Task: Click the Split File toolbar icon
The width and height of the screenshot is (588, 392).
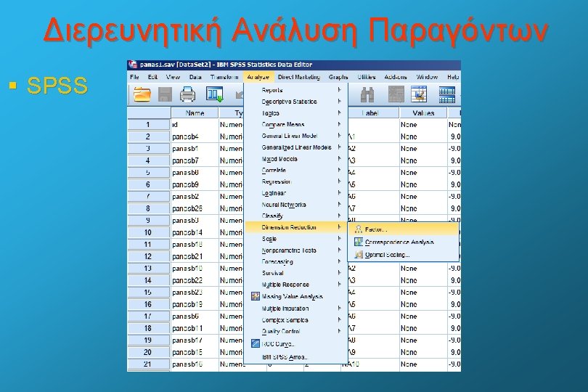Action: (447, 94)
